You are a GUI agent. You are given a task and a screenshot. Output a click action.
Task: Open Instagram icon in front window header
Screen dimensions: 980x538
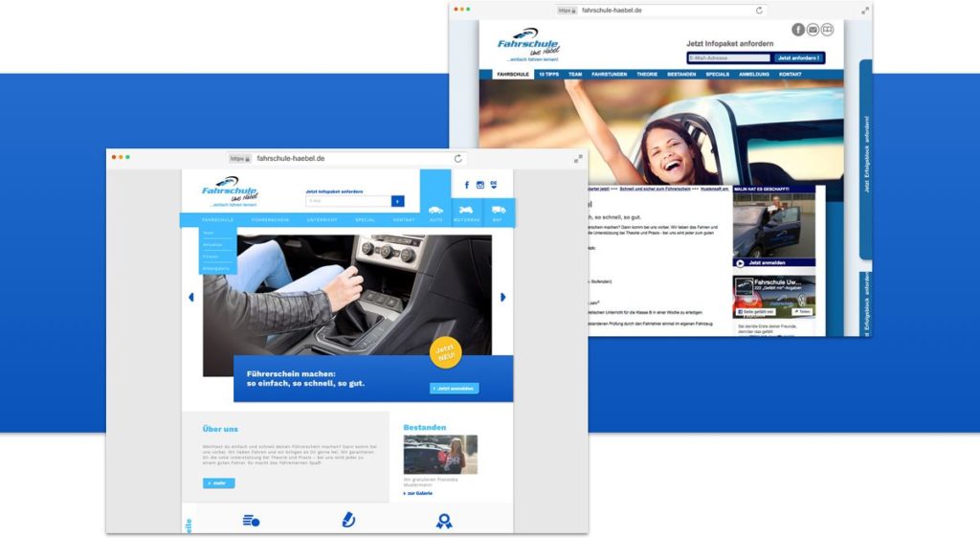click(x=480, y=185)
